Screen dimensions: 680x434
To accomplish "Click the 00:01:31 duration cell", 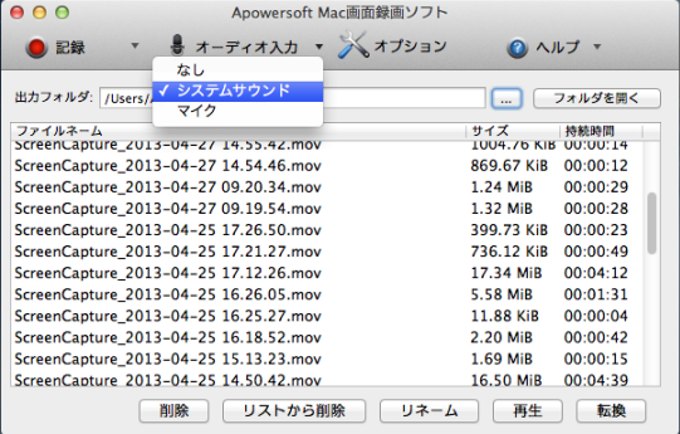I will tap(596, 295).
